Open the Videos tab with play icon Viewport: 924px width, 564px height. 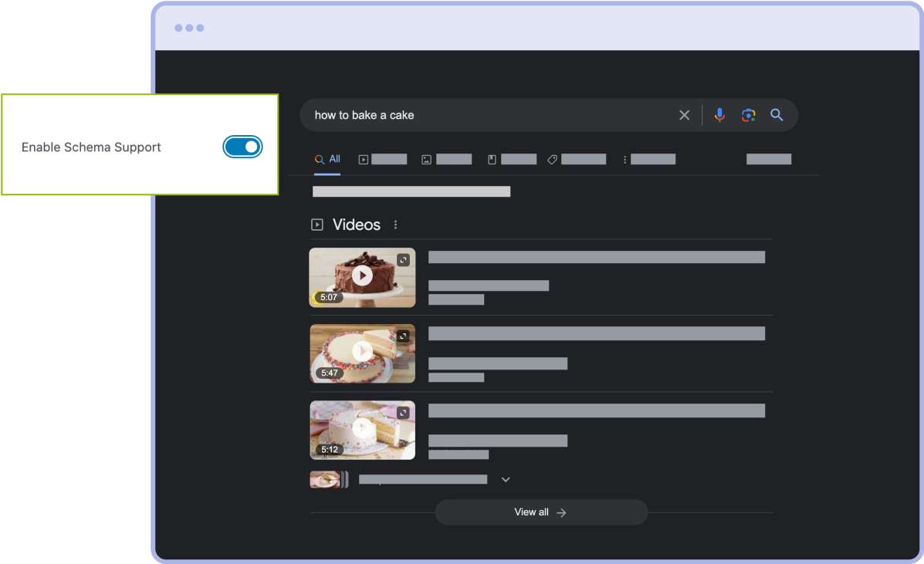(382, 160)
